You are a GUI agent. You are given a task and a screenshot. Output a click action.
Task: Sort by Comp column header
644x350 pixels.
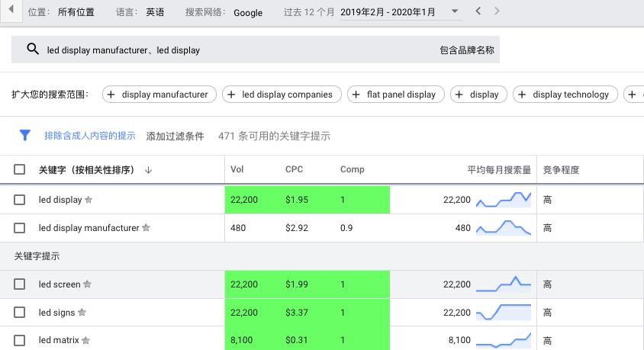pos(352,169)
